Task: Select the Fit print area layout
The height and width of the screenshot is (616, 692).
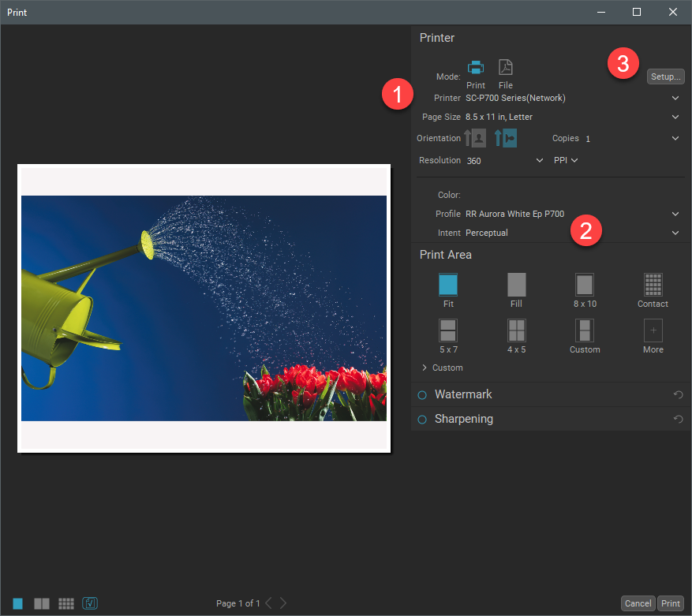Action: point(448,285)
